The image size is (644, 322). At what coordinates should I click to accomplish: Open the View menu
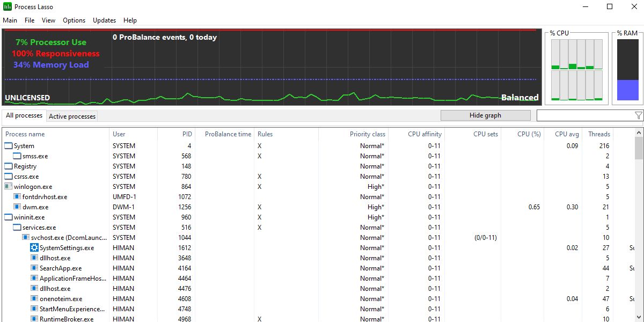48,20
